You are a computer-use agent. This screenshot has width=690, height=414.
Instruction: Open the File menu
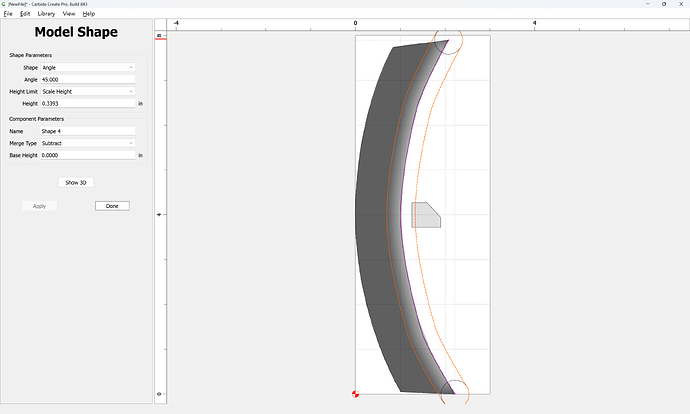click(x=8, y=14)
